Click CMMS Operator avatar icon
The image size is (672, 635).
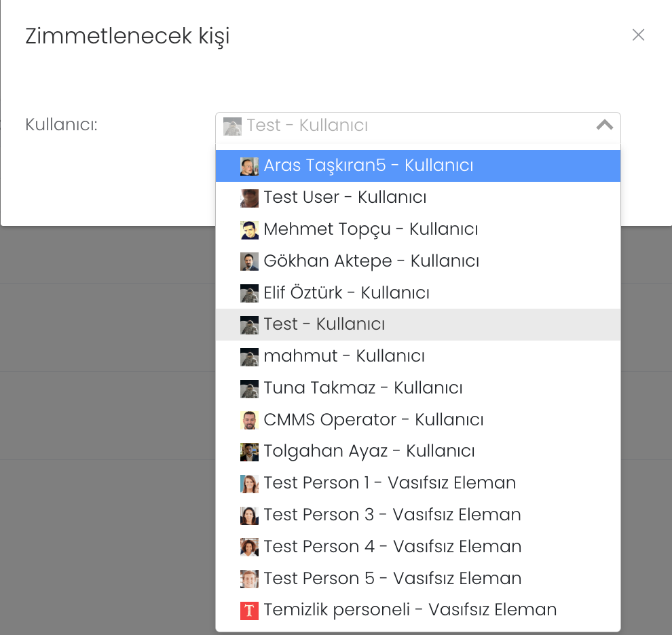point(249,420)
